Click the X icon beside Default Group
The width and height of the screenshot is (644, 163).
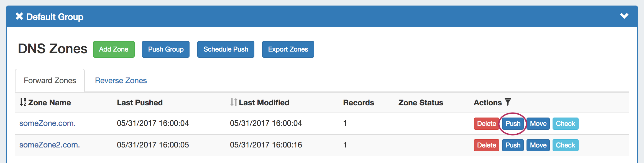tap(19, 16)
